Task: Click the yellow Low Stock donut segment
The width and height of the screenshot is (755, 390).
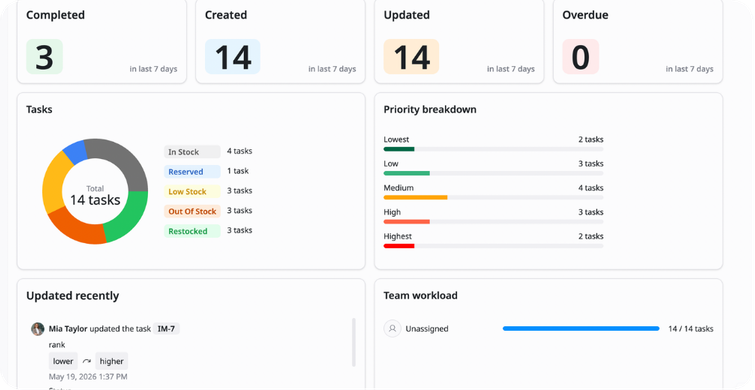Action: pyautogui.click(x=54, y=183)
